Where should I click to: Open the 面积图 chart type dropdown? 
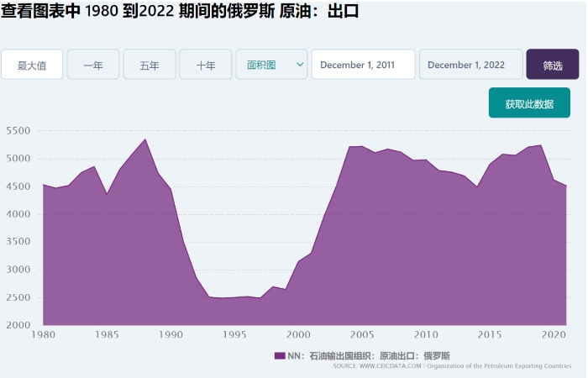tap(271, 65)
